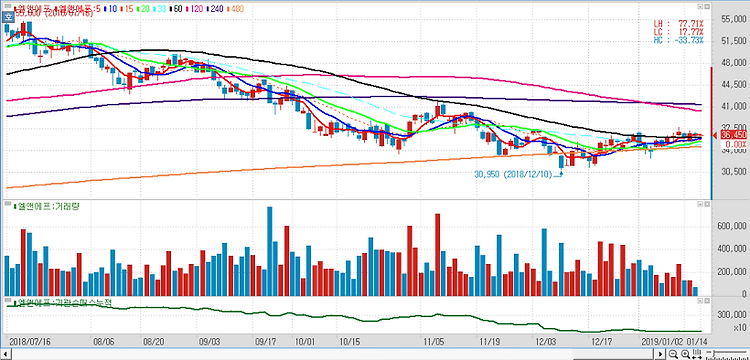Click the 30,500 price axis label

(734, 171)
